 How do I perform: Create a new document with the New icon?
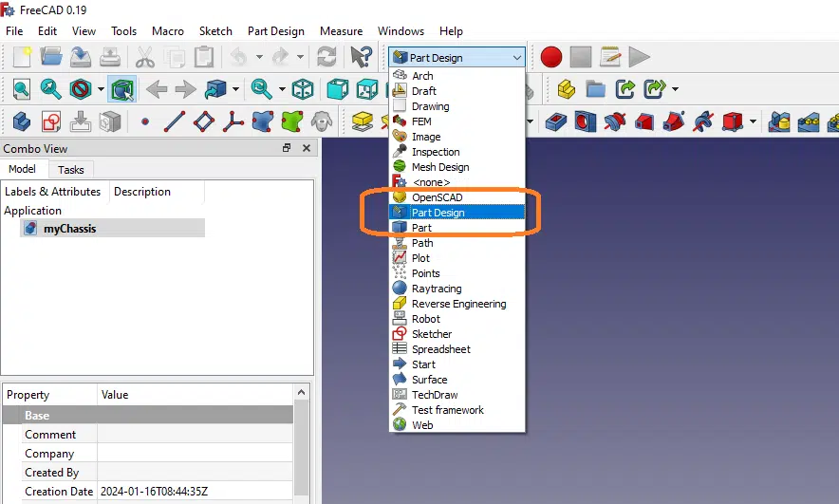tap(22, 57)
